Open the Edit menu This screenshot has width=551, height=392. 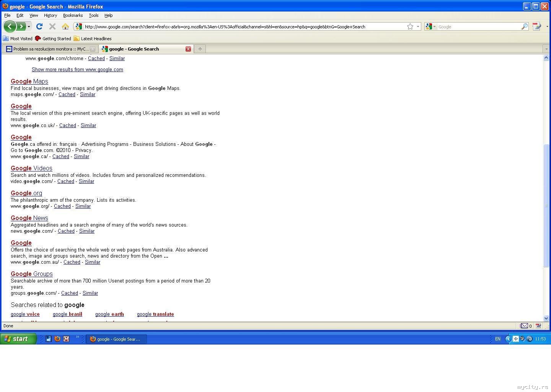coord(20,15)
